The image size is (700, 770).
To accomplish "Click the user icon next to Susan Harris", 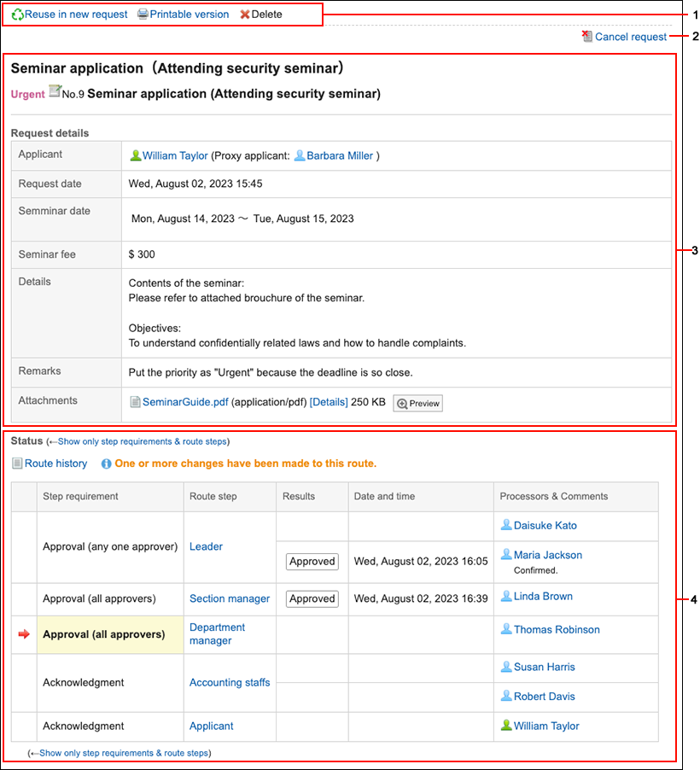I will [506, 667].
